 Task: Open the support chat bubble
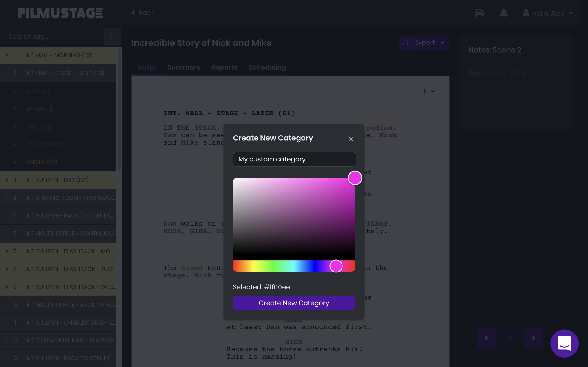pyautogui.click(x=564, y=343)
